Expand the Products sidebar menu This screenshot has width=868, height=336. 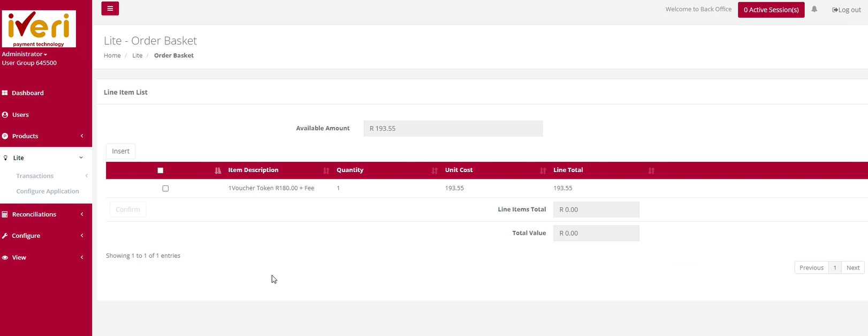point(43,136)
